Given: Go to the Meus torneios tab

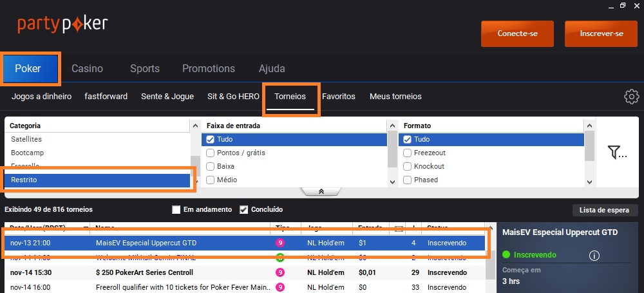Looking at the screenshot, I should tap(395, 97).
